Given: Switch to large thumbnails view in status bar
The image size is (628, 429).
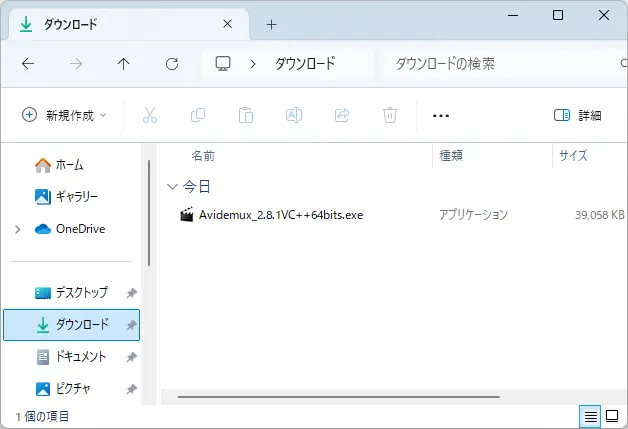Looking at the screenshot, I should click(x=612, y=416).
